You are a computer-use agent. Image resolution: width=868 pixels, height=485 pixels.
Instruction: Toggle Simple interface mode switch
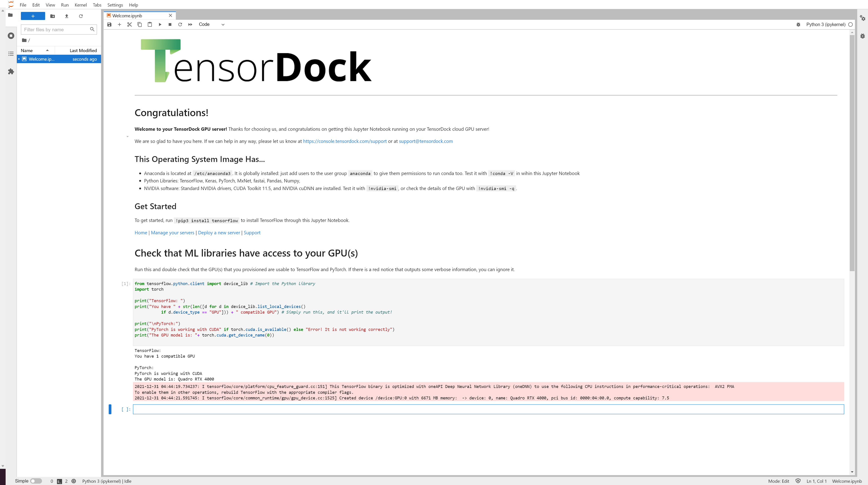tap(36, 481)
